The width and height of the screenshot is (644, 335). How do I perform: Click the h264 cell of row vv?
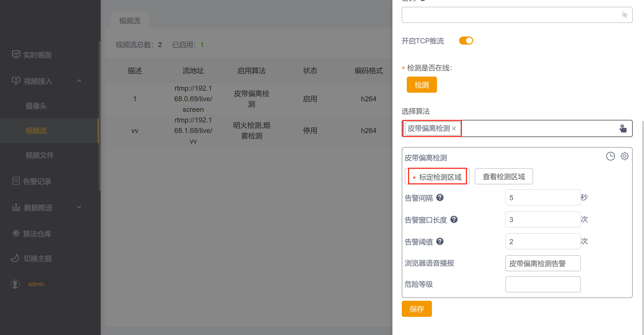click(369, 131)
